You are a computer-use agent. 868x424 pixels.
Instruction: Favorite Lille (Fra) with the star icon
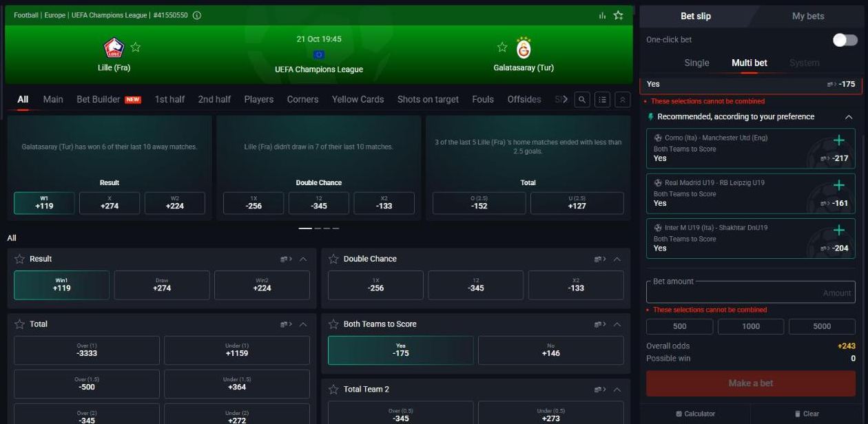pos(136,47)
